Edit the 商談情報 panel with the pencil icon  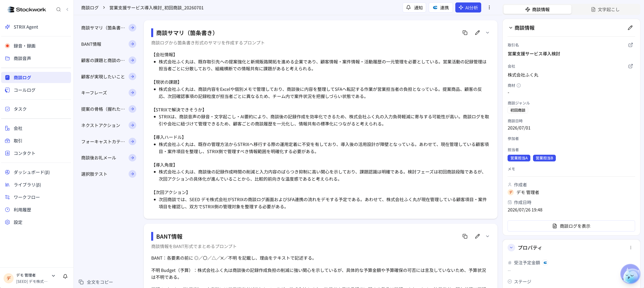(630, 28)
